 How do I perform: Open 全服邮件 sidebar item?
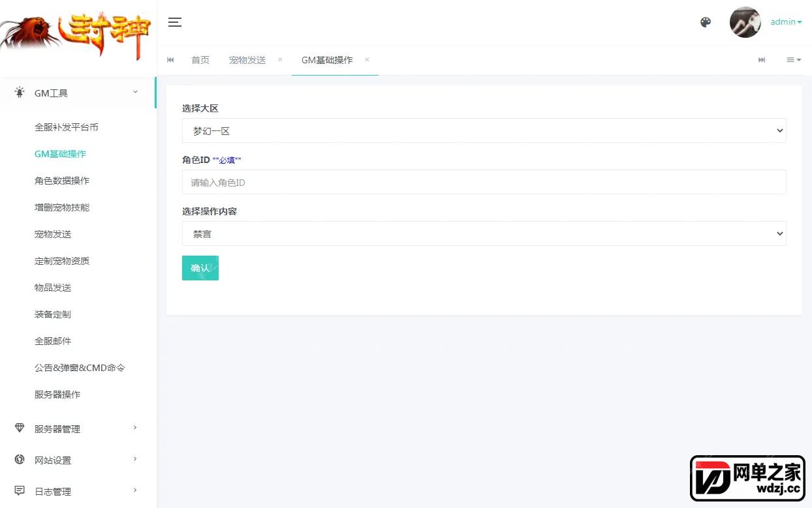53,341
